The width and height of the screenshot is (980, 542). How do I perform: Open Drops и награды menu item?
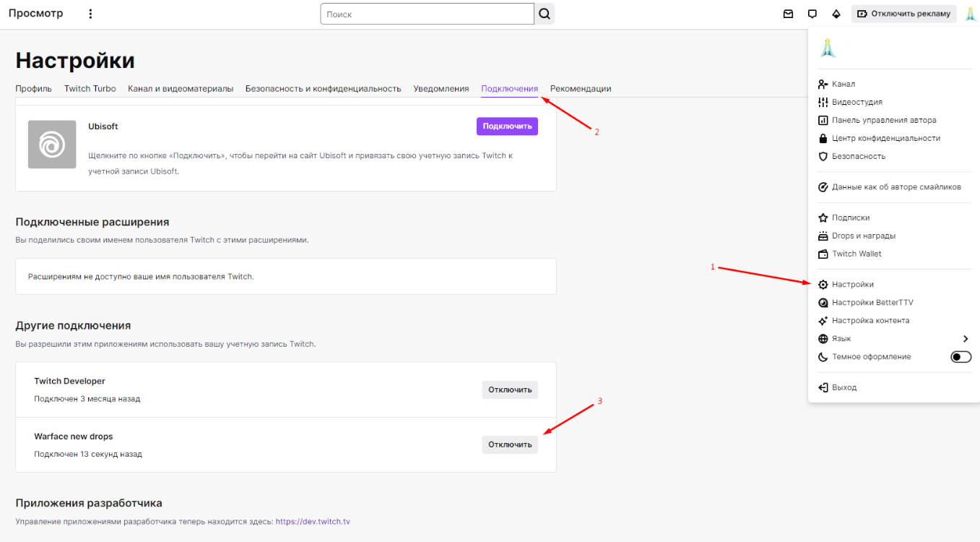pyautogui.click(x=863, y=236)
